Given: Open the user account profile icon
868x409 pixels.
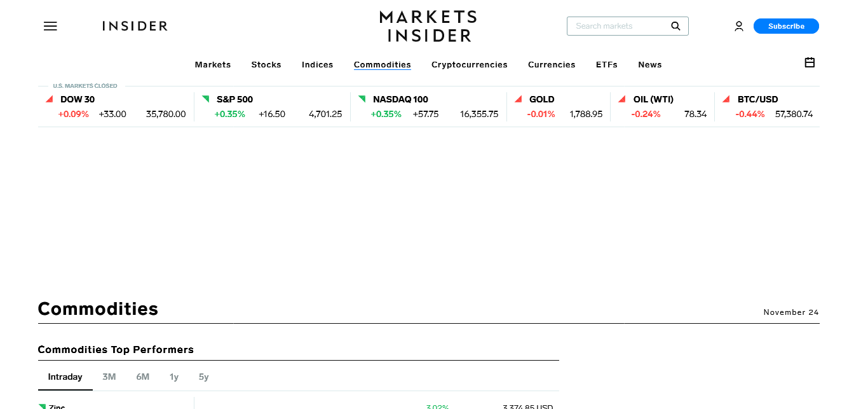Looking at the screenshot, I should coord(738,26).
